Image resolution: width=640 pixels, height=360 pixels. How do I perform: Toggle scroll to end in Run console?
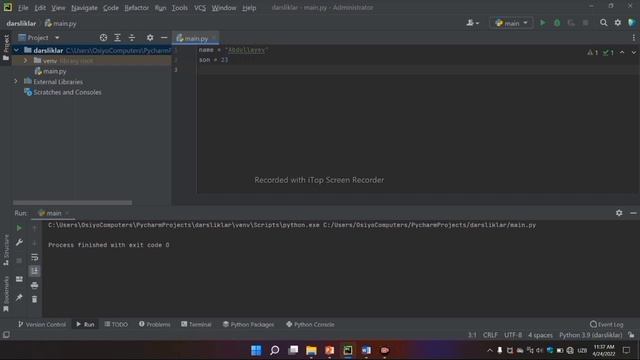(35, 271)
